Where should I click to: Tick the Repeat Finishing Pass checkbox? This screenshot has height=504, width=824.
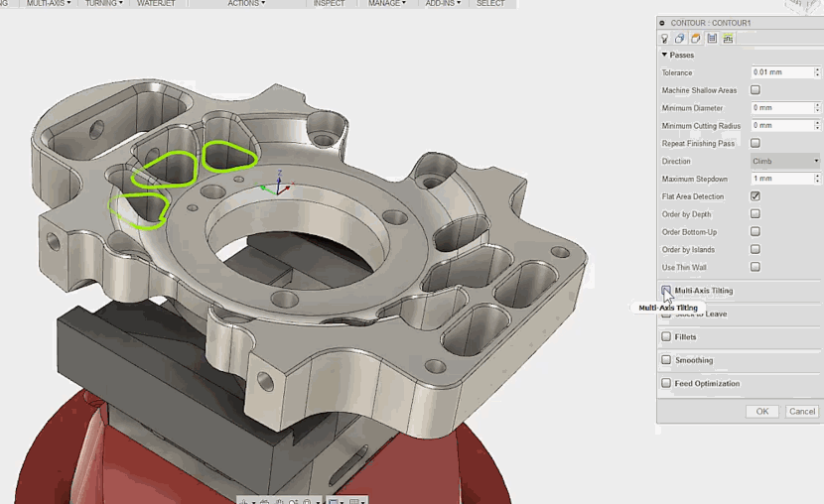coord(755,144)
